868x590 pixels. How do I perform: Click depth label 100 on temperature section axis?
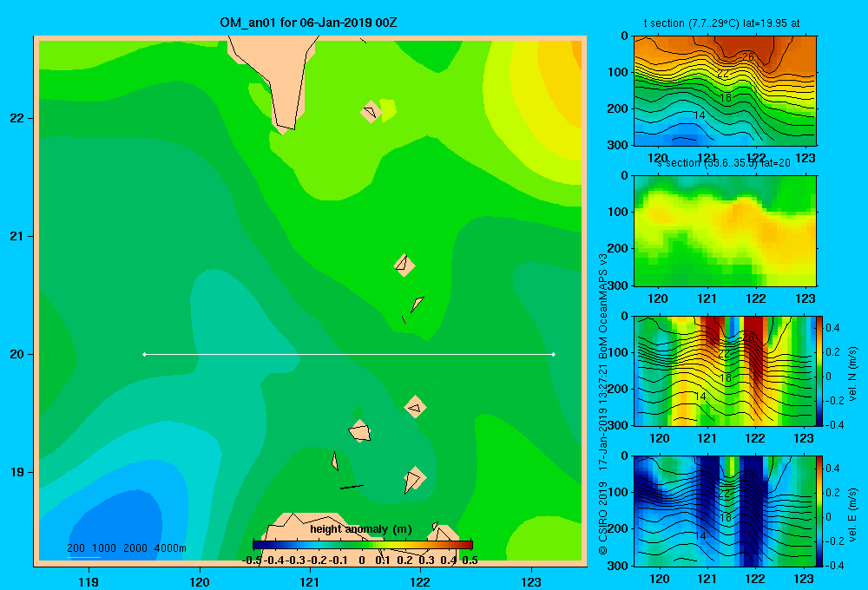619,72
